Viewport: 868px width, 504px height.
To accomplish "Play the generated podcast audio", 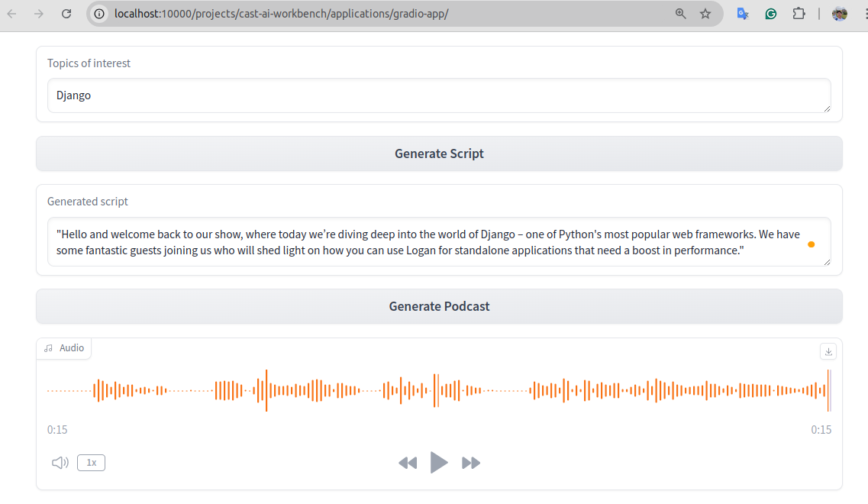I will [439, 463].
